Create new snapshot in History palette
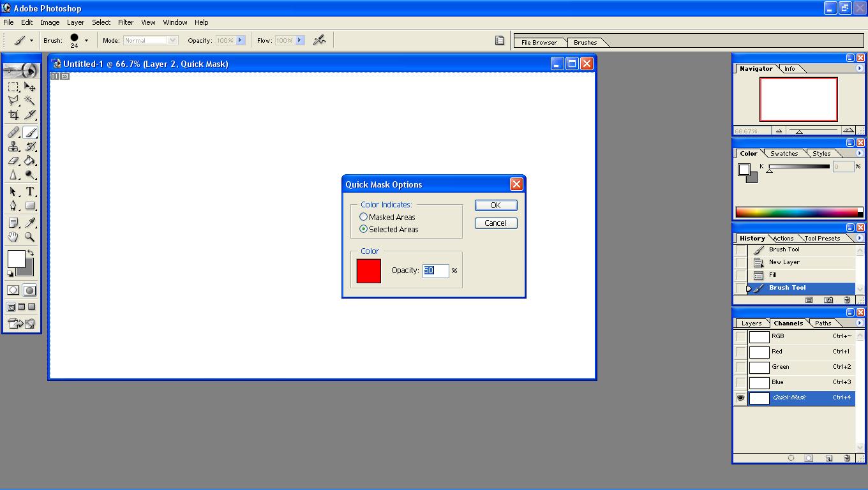The image size is (868, 490). click(x=828, y=300)
